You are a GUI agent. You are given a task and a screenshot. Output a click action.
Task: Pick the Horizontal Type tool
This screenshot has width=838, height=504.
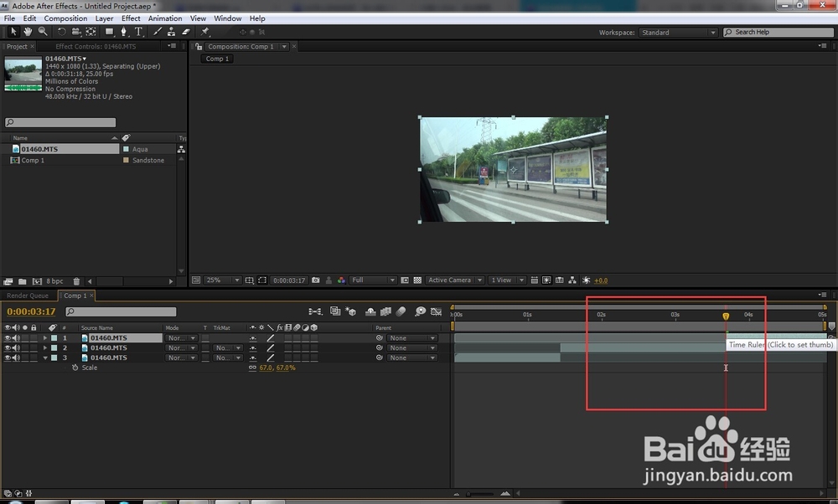[138, 32]
